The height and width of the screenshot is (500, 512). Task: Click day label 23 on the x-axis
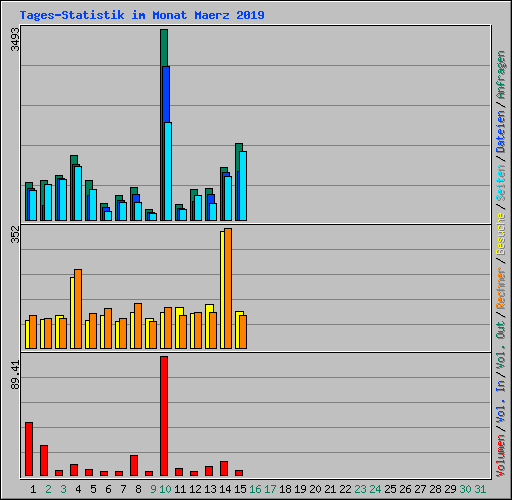(360, 489)
